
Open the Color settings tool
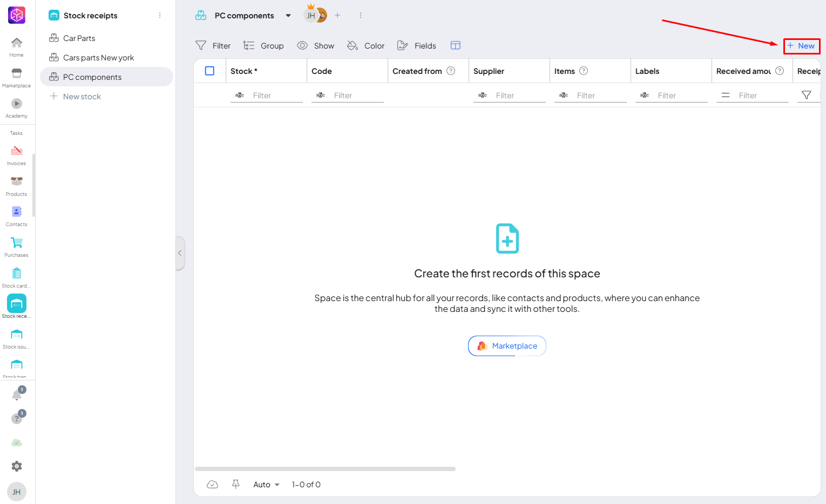[x=366, y=46]
